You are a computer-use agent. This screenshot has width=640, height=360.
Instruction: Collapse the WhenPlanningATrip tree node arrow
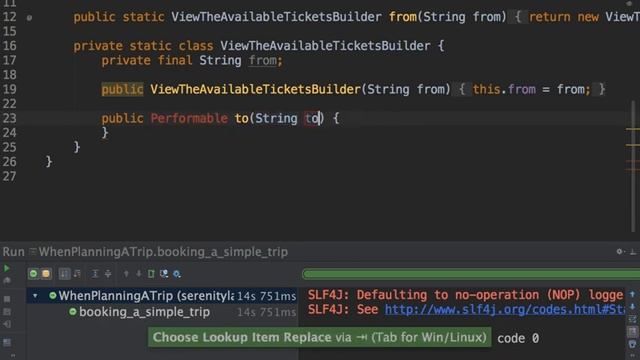[35, 296]
